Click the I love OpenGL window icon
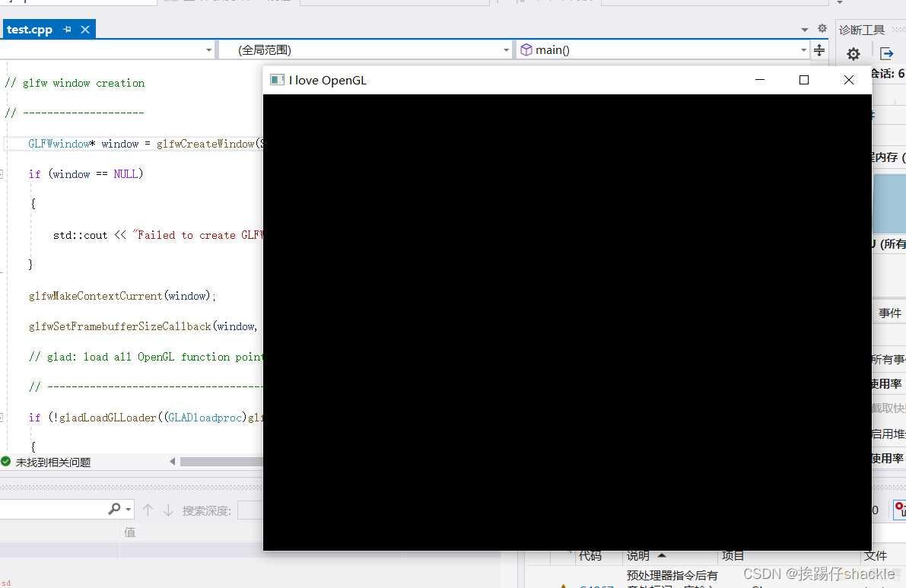This screenshot has width=906, height=588. [x=277, y=80]
